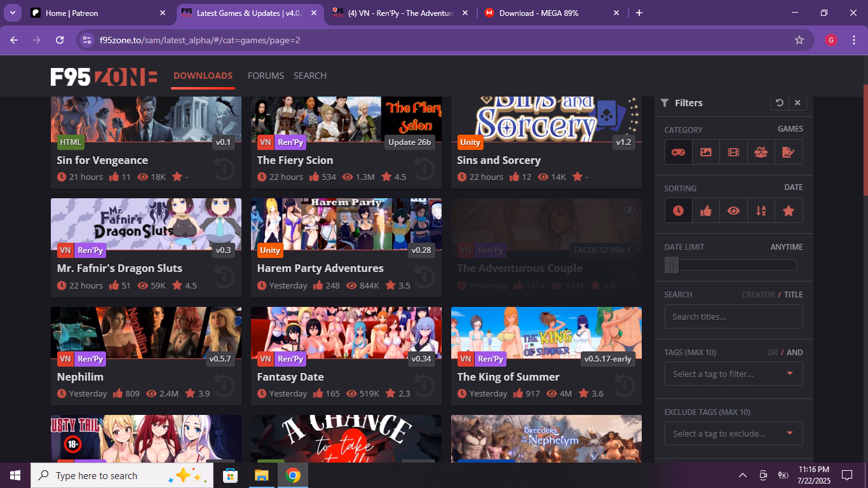
Task: Open the FORUMS navigation item
Action: (x=266, y=76)
